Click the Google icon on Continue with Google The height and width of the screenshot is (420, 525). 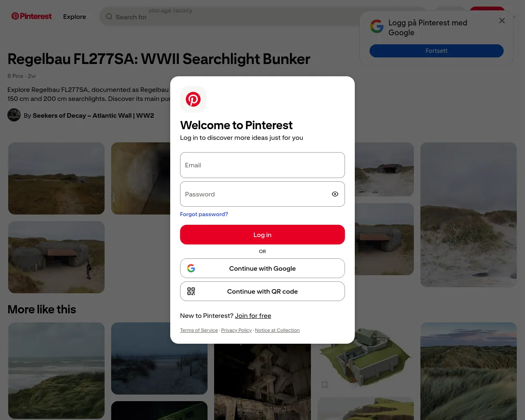[191, 268]
